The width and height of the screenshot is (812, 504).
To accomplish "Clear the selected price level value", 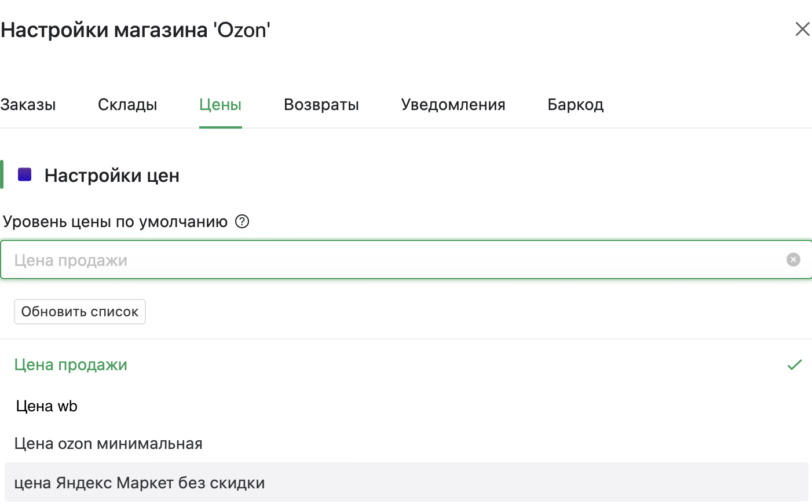I will (793, 260).
